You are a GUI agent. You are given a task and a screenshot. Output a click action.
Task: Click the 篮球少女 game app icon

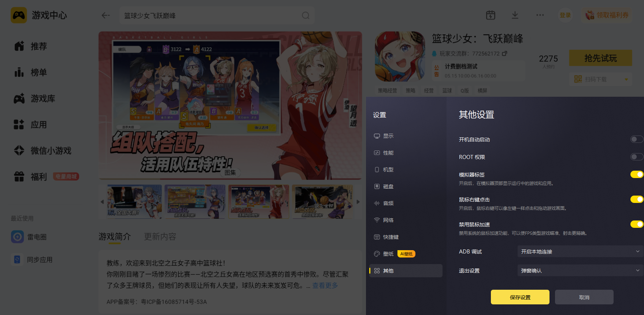(400, 56)
